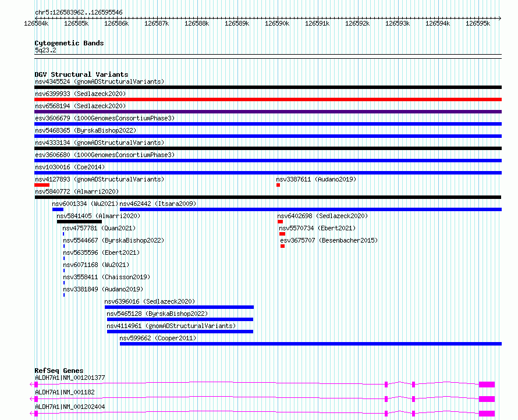Click the nsv4345524 gnomADStructuralVariants label
518x420 pixels.
pyautogui.click(x=100, y=81)
